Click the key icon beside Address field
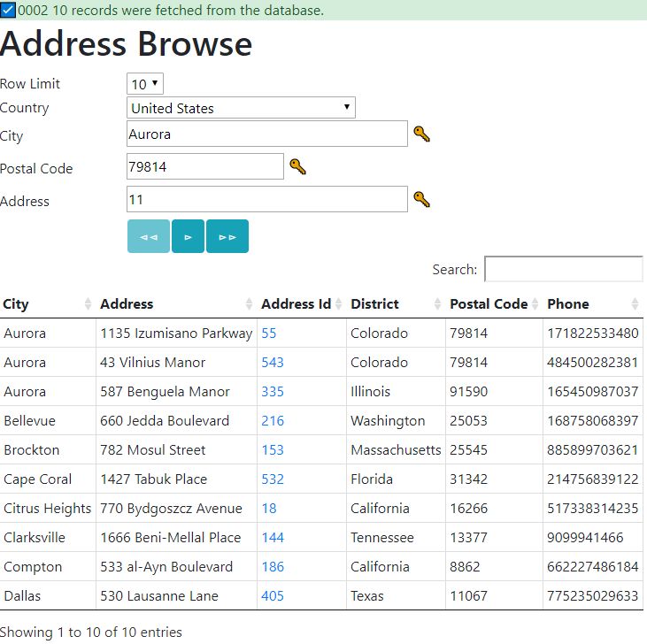 (x=421, y=200)
